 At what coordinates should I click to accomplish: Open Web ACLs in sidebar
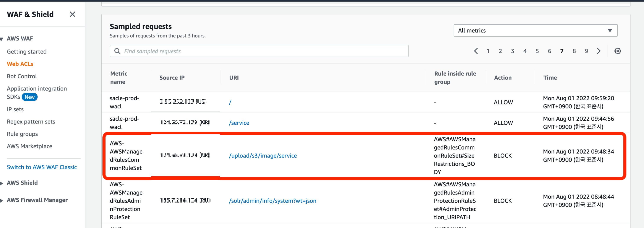(x=20, y=64)
